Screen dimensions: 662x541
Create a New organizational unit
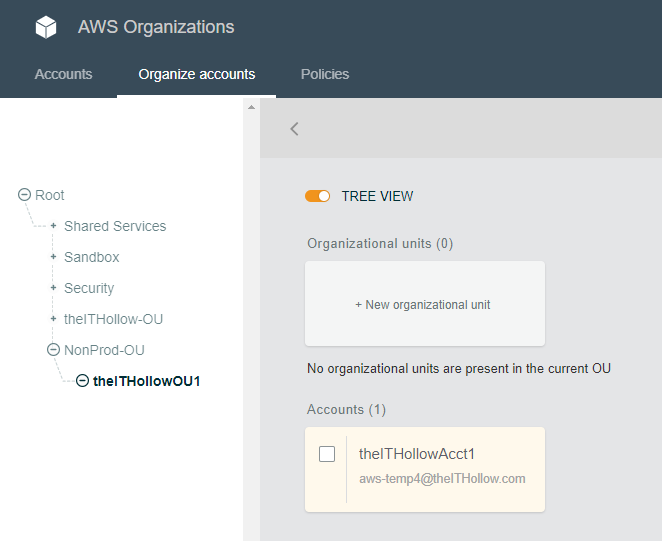pyautogui.click(x=424, y=304)
